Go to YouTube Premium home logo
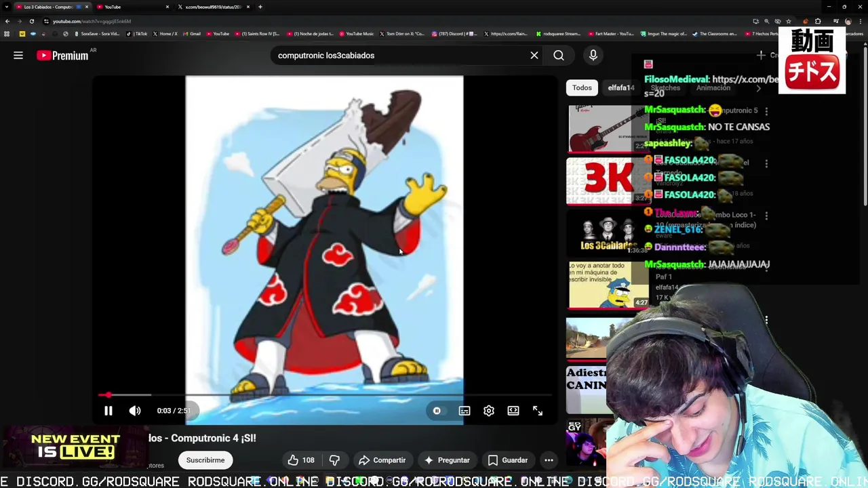 62,56
